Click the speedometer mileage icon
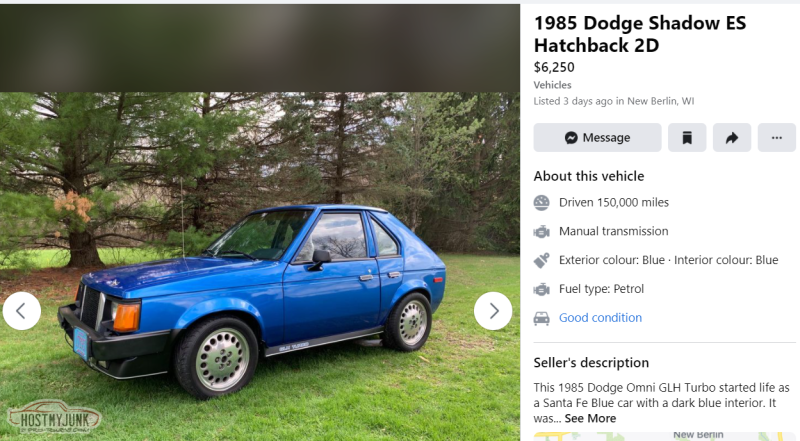Screen dimensions: 800x441 click(x=541, y=203)
